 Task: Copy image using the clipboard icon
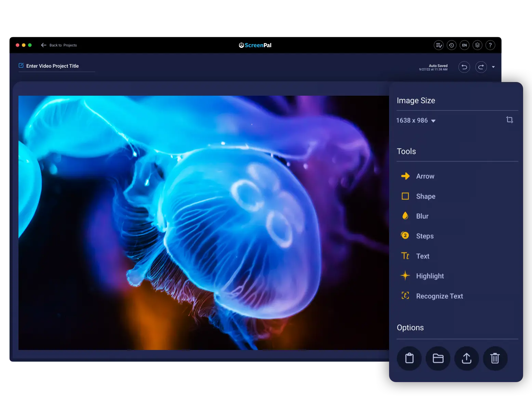click(x=409, y=359)
